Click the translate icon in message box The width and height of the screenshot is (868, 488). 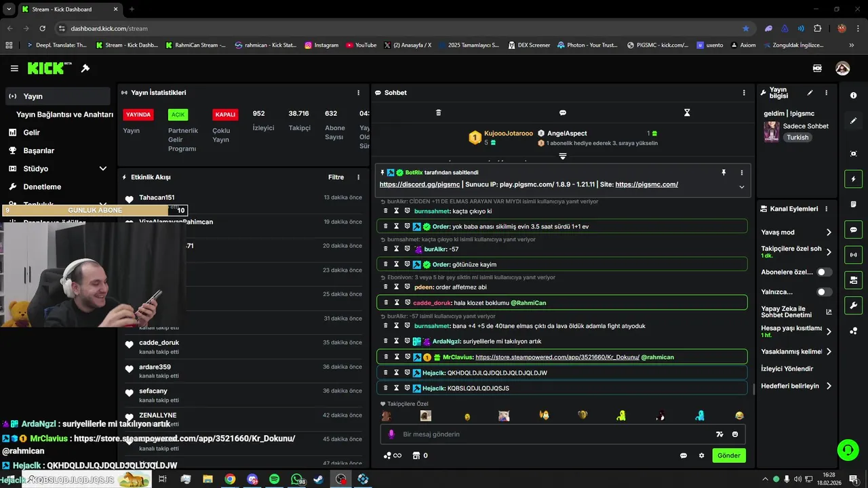click(719, 434)
